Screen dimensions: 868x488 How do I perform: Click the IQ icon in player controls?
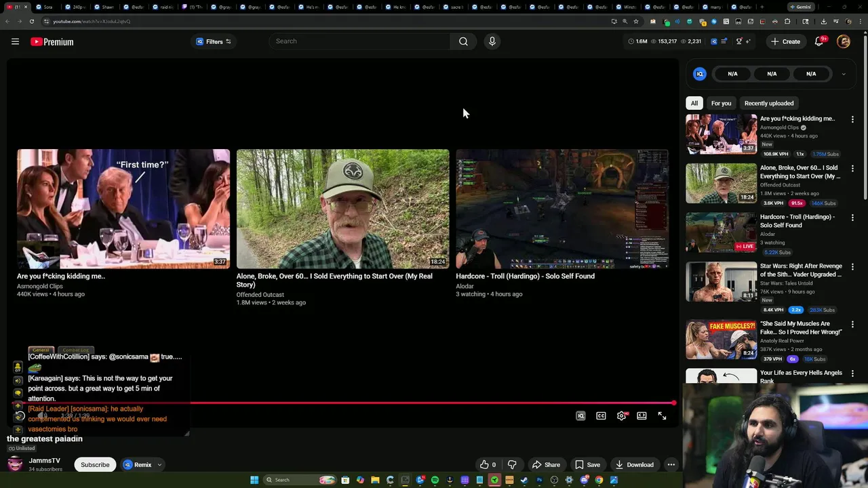[580, 416]
